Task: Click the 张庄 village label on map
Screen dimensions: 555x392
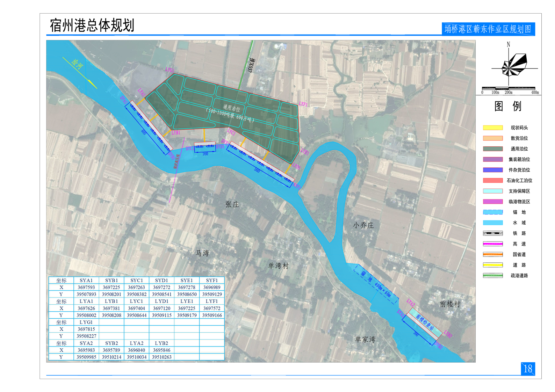Action: (232, 204)
